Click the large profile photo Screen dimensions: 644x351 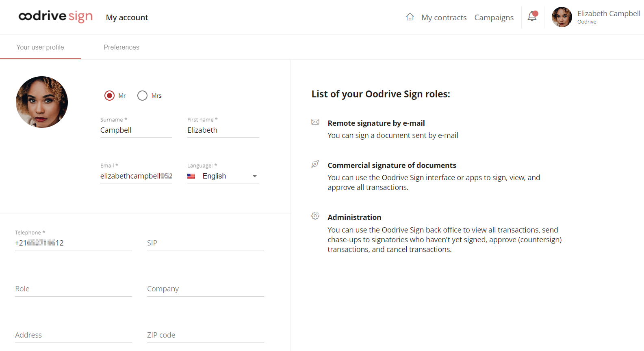(x=42, y=102)
